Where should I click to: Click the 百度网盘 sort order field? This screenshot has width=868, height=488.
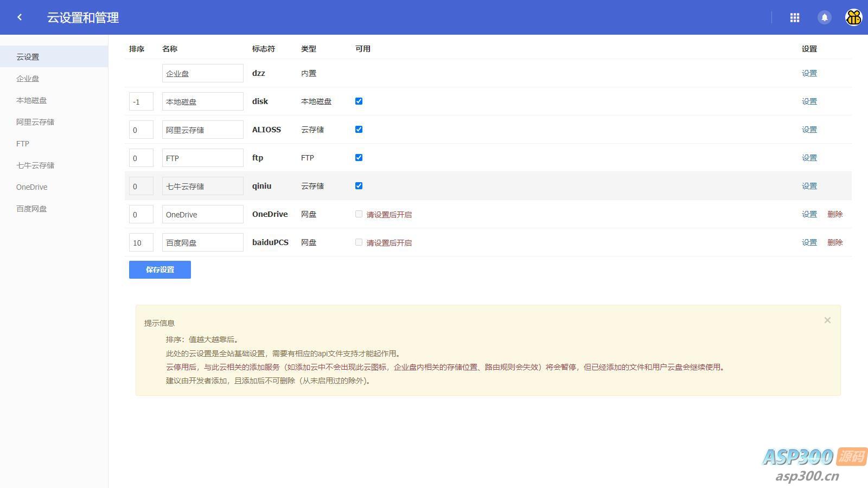pos(141,242)
